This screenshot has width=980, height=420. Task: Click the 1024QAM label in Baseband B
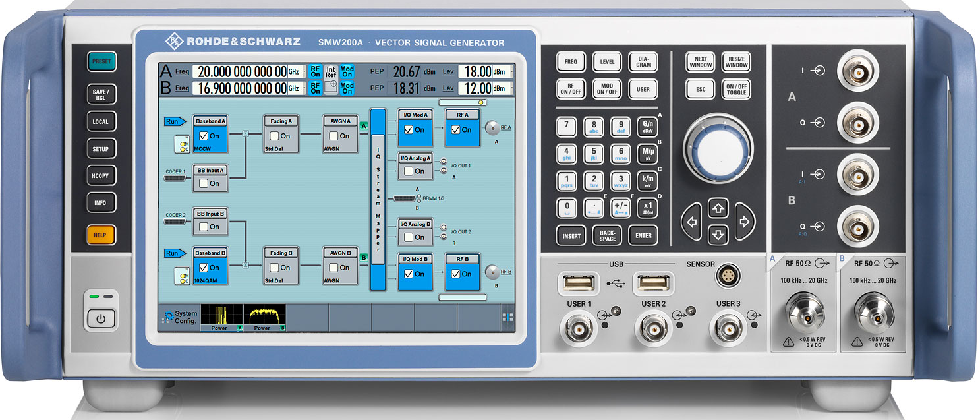206,282
